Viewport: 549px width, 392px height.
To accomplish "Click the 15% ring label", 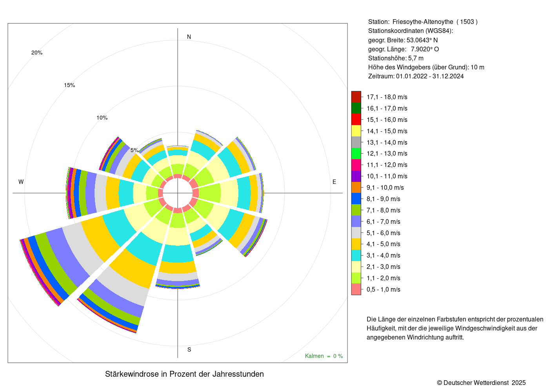I will 69,85.
